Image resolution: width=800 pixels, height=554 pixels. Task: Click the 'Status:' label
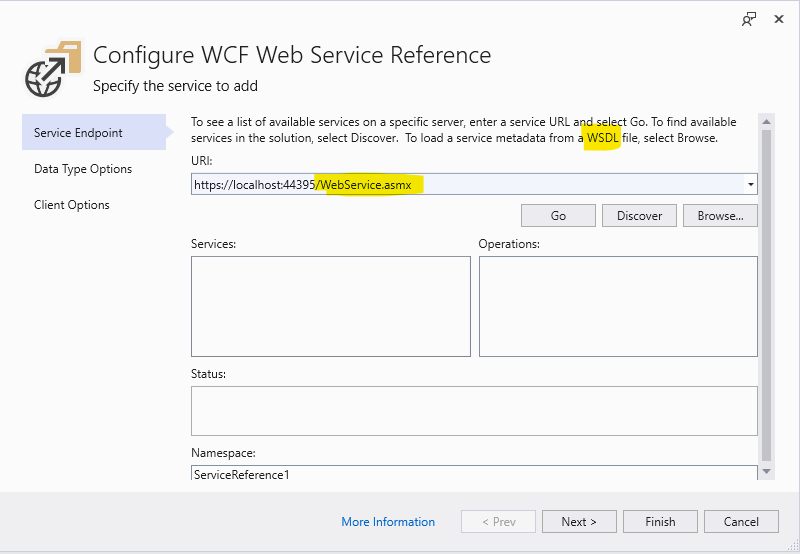208,374
